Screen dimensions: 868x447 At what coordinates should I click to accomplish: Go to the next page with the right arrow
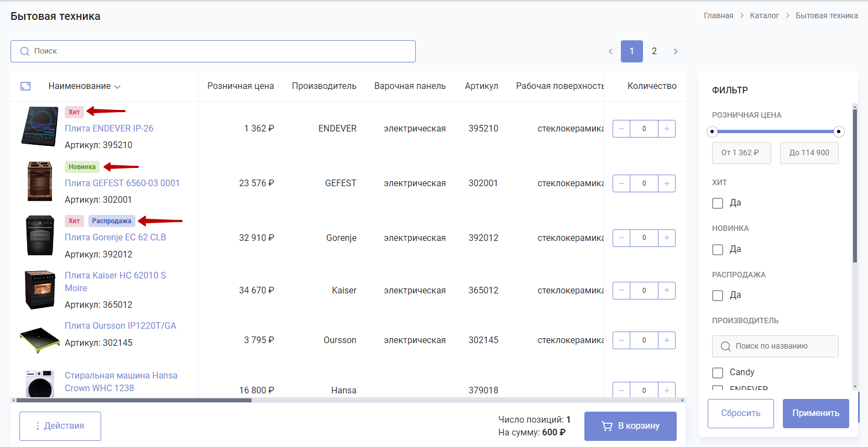[676, 51]
